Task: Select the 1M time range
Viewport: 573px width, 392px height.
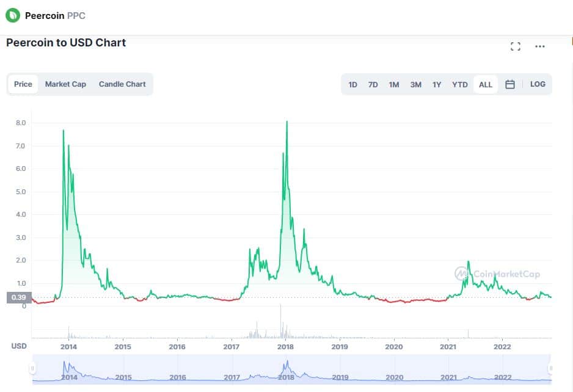Action: pos(393,85)
